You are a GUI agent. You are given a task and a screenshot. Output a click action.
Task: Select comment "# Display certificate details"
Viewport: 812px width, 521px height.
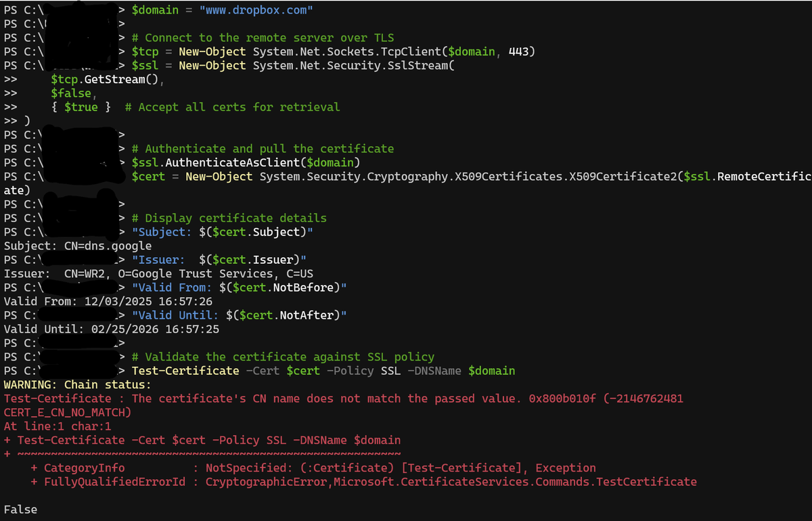click(x=229, y=218)
